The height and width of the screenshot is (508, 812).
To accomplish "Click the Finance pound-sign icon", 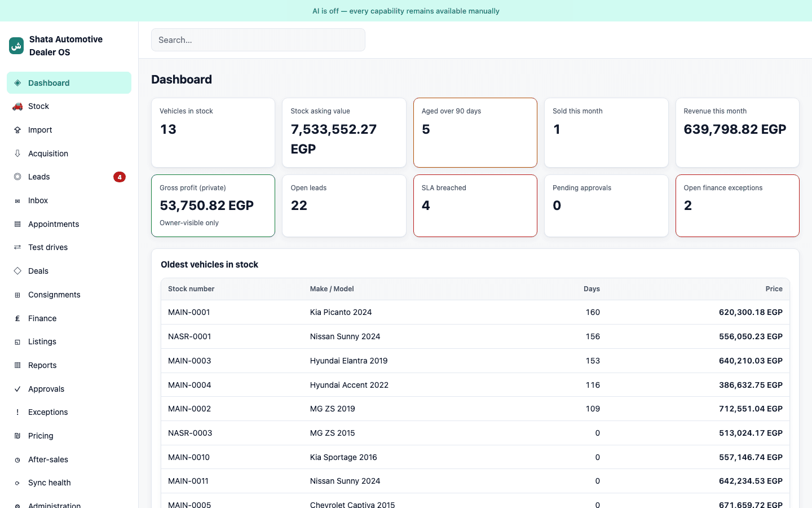I will [17, 318].
